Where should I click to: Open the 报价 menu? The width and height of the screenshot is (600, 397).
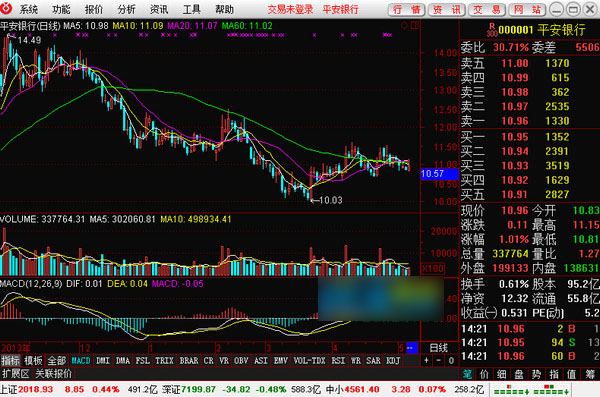point(94,9)
